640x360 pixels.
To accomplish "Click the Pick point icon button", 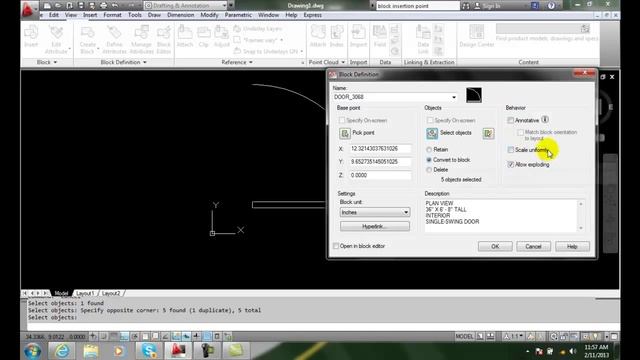I will [x=345, y=133].
